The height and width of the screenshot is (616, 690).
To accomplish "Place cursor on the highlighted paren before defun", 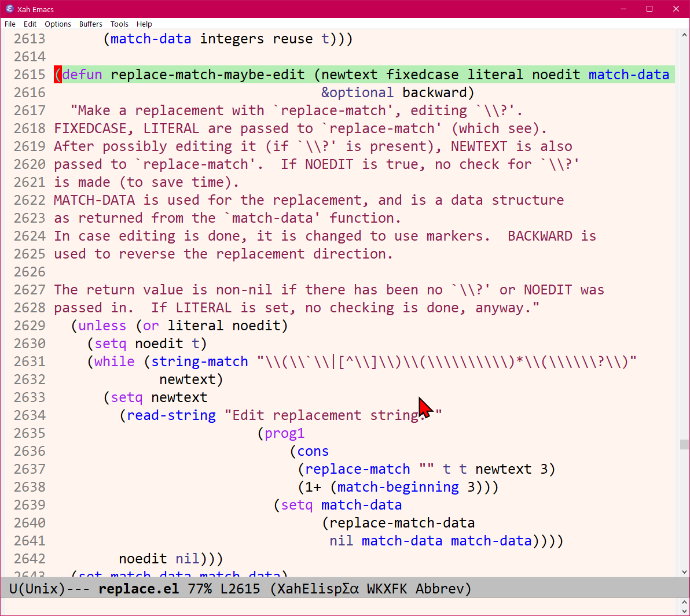I will [x=58, y=75].
